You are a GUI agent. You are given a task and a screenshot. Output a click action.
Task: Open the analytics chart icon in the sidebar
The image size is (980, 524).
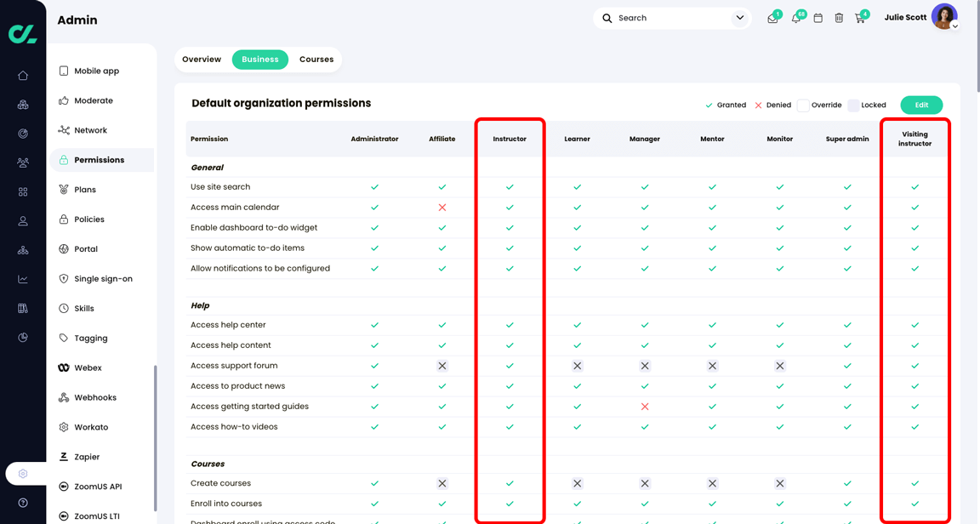pos(23,278)
